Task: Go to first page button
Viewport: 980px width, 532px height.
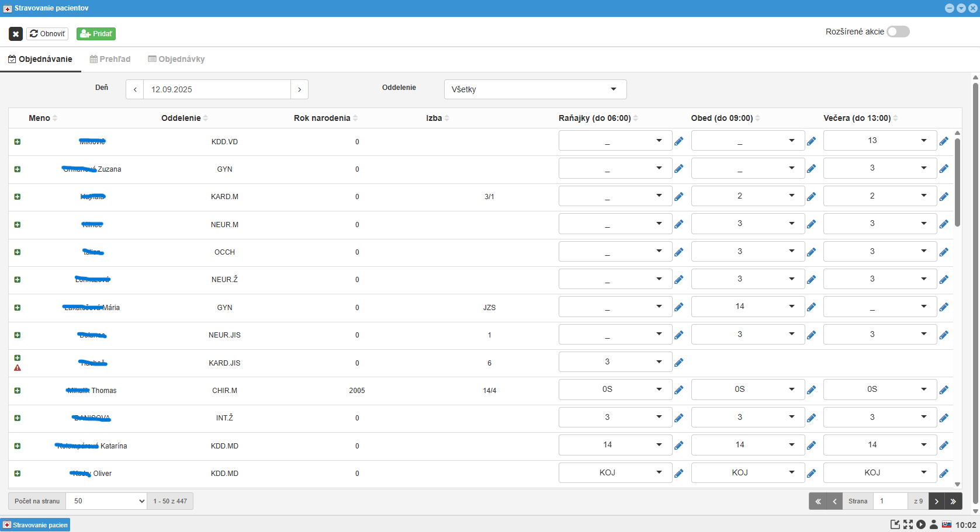Action: 818,501
